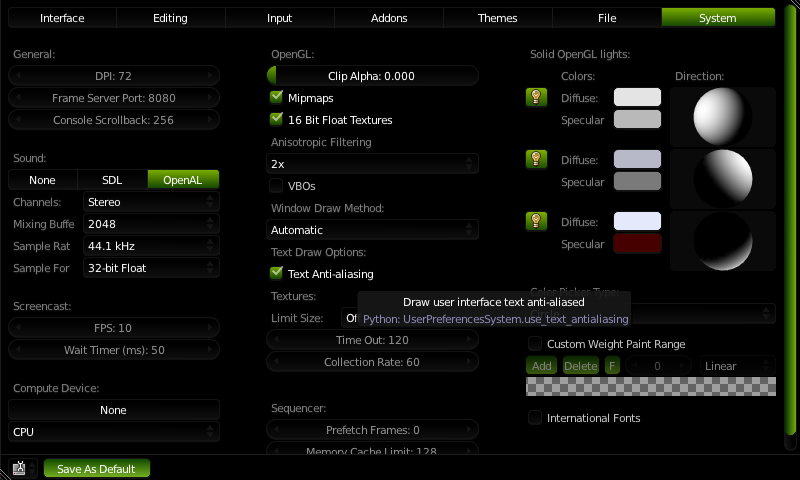Enable the VBOs checkbox
Viewport: 800px width, 480px height.
(276, 186)
